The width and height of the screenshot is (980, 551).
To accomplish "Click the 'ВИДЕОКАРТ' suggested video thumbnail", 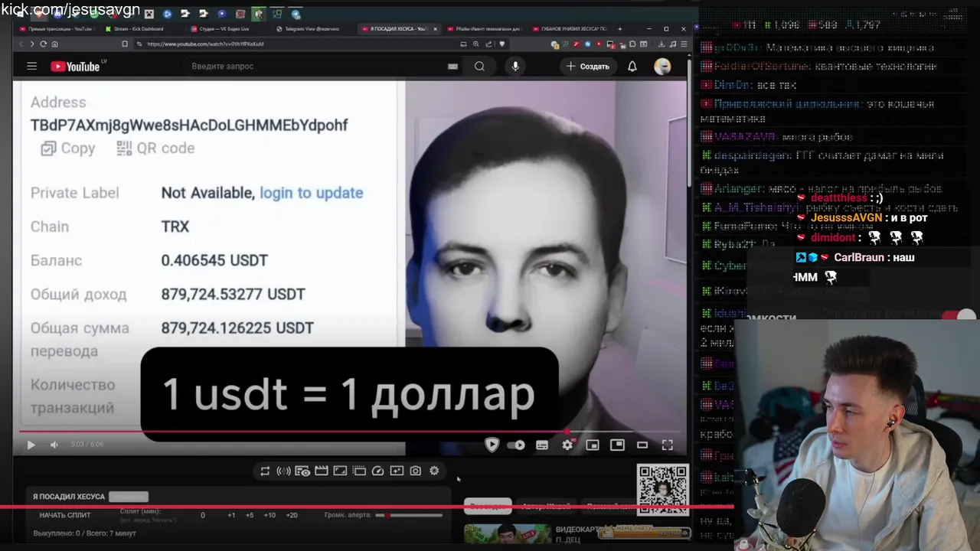I will tap(508, 533).
